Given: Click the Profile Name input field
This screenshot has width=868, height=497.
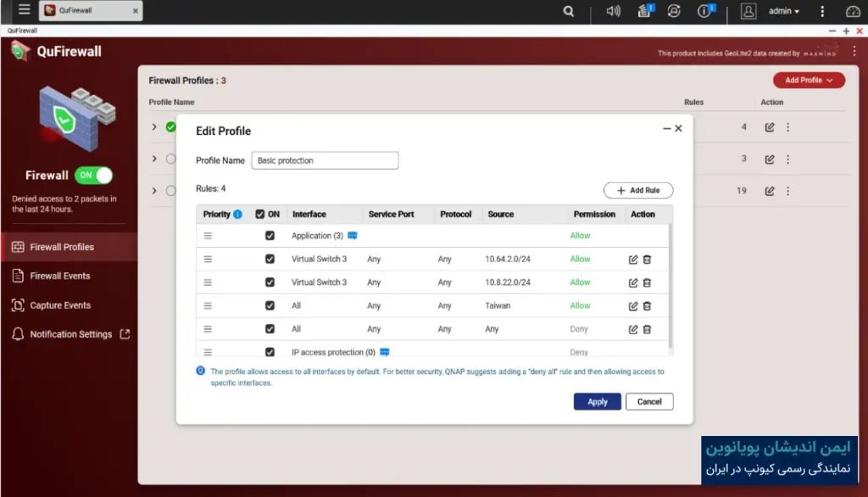Looking at the screenshot, I should pyautogui.click(x=325, y=160).
